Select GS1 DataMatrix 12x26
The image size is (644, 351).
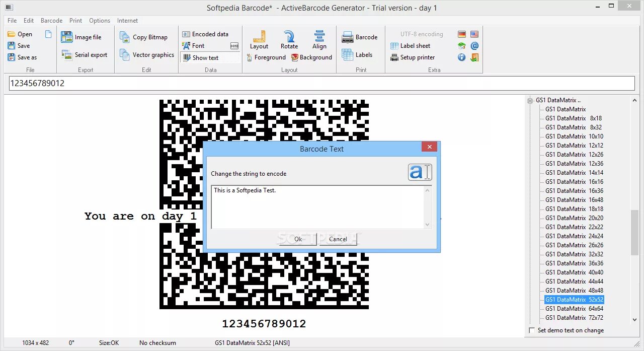click(x=574, y=155)
